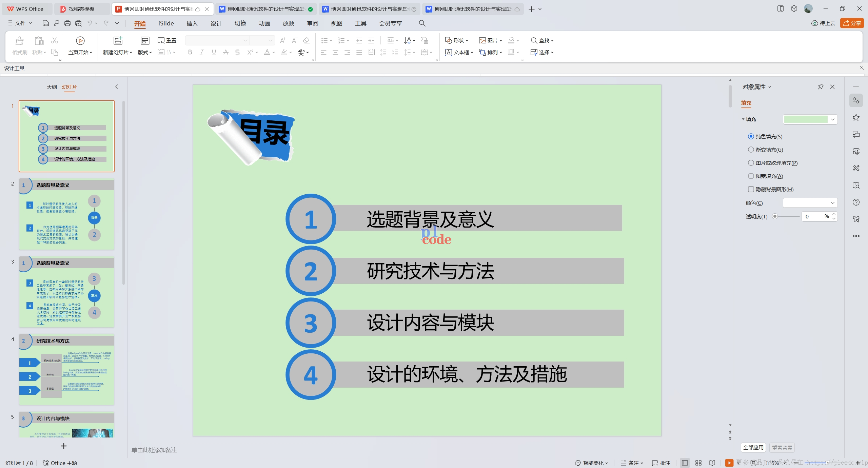The height and width of the screenshot is (468, 868).
Task: Switch to the 大纲 outline tab
Action: 52,87
